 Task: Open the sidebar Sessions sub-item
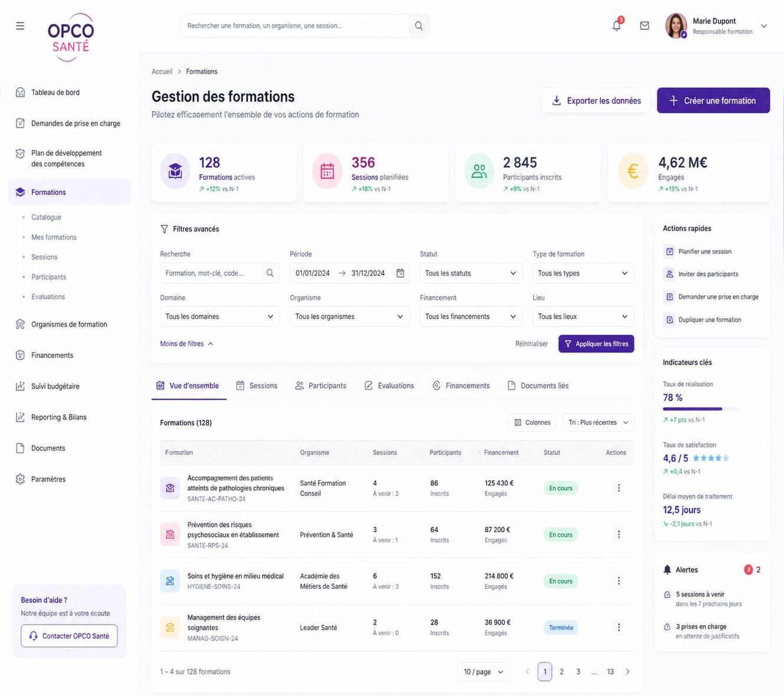pyautogui.click(x=44, y=258)
